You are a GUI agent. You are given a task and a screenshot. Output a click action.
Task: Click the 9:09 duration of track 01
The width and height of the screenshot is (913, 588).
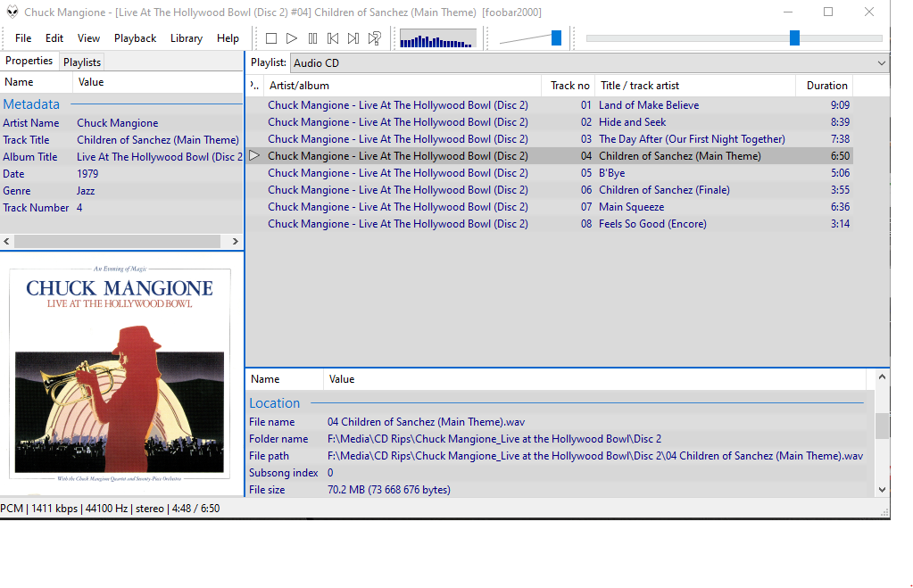[840, 104]
